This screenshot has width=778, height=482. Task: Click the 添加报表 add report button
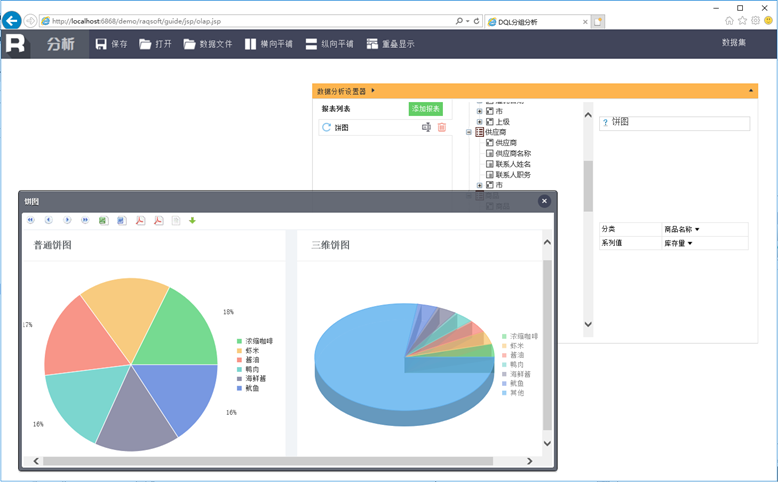(x=425, y=108)
